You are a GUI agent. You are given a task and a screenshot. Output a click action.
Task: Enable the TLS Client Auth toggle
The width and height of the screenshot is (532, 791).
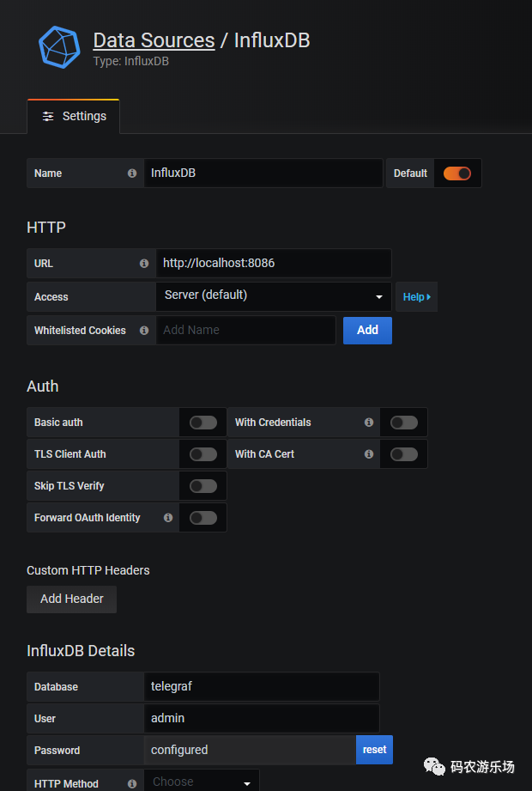tap(203, 454)
